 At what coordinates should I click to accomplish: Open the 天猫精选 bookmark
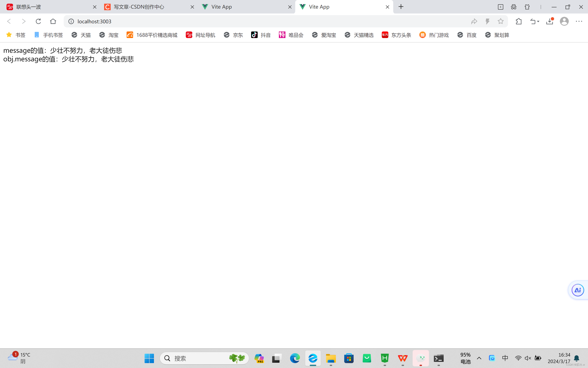point(359,35)
